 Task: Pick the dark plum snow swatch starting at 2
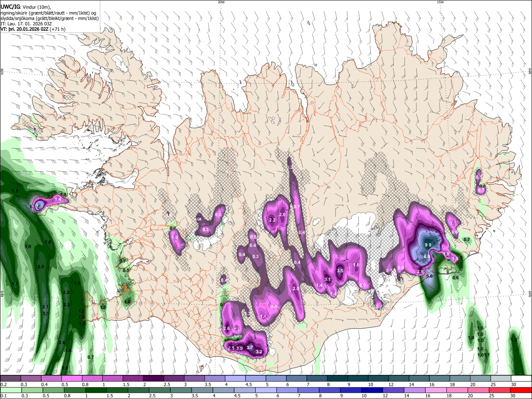pyautogui.click(x=153, y=379)
